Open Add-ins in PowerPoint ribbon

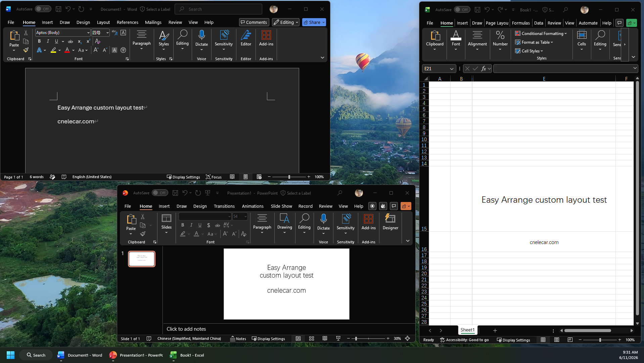(x=368, y=222)
